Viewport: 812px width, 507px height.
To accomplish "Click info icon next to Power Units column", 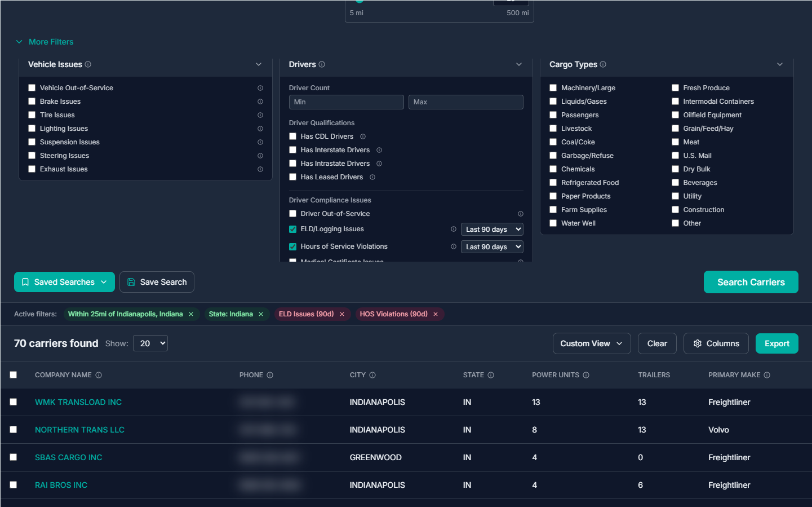I will 586,376.
